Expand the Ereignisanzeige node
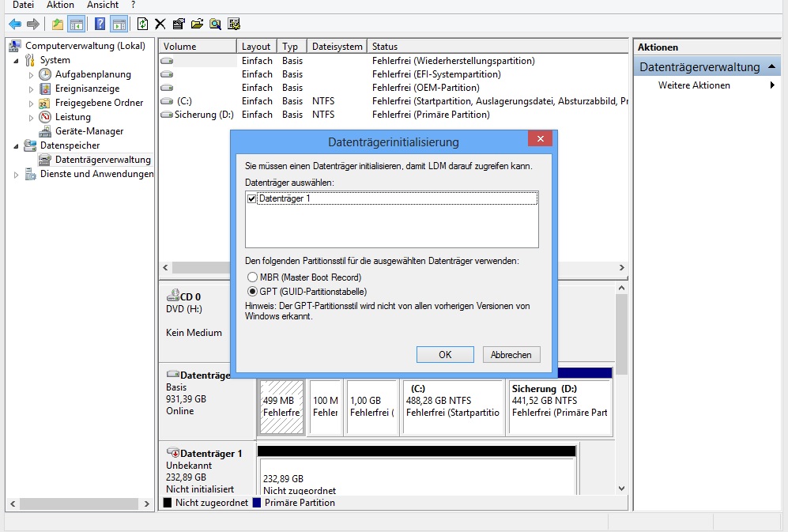788x532 pixels. click(31, 89)
